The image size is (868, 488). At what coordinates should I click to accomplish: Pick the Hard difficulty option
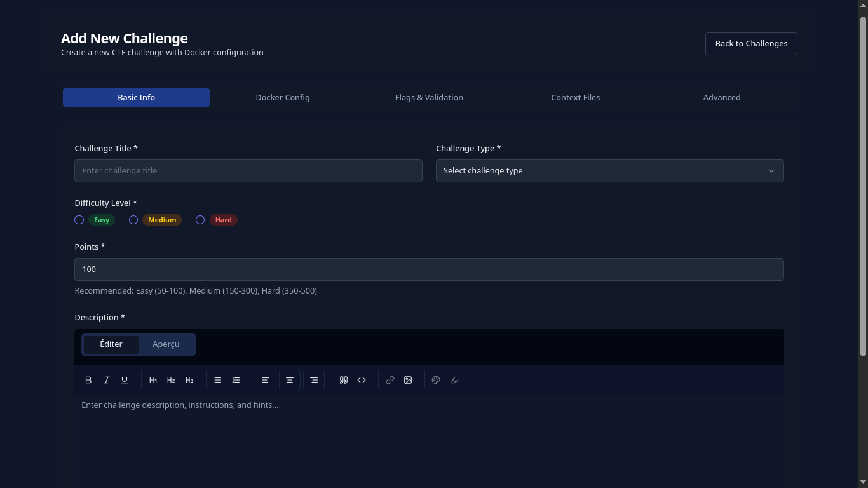[x=200, y=220]
